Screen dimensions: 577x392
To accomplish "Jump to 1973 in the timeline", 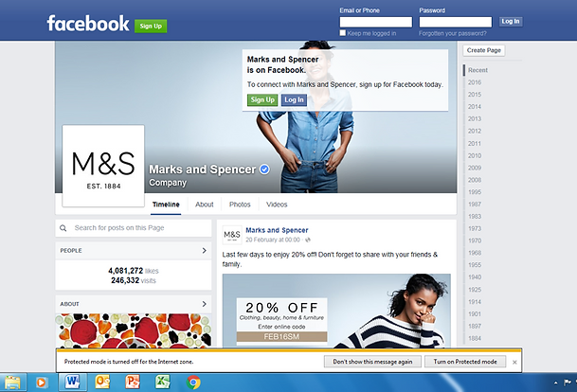I will (475, 228).
